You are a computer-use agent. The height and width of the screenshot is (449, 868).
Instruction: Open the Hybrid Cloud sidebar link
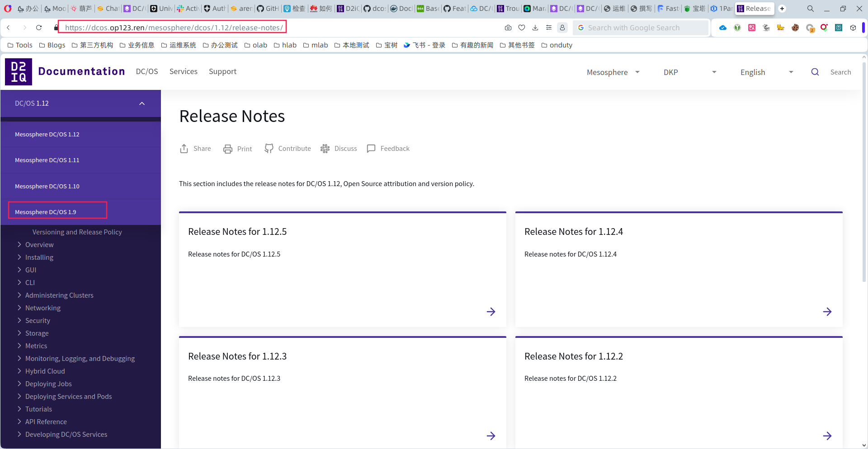pos(45,371)
